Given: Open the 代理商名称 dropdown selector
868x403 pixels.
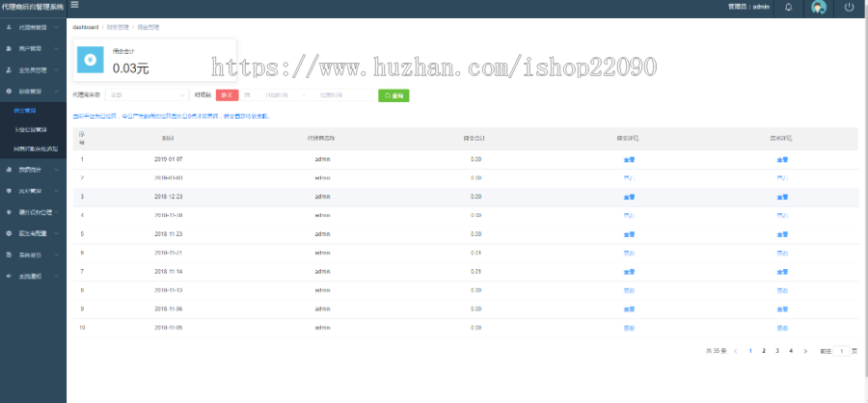Looking at the screenshot, I should [148, 95].
